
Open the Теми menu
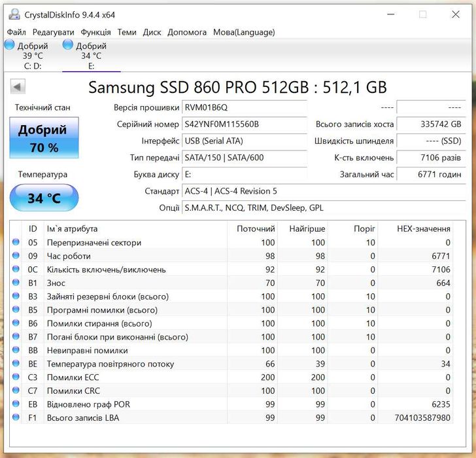click(x=127, y=32)
